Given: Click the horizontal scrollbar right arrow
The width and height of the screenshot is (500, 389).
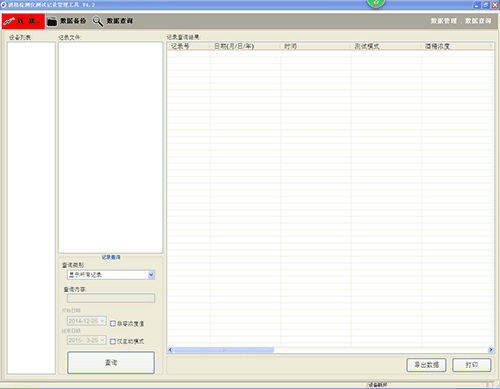Looking at the screenshot, I should (491, 350).
